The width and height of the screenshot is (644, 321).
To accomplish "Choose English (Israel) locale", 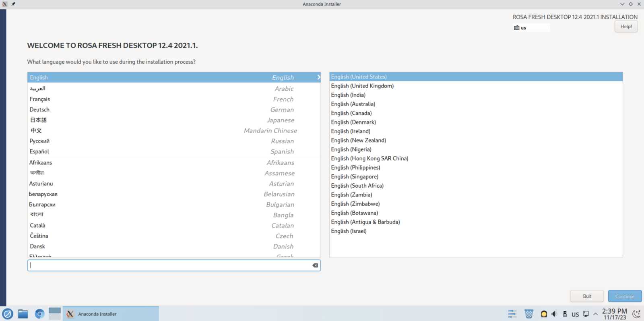I will click(476, 231).
